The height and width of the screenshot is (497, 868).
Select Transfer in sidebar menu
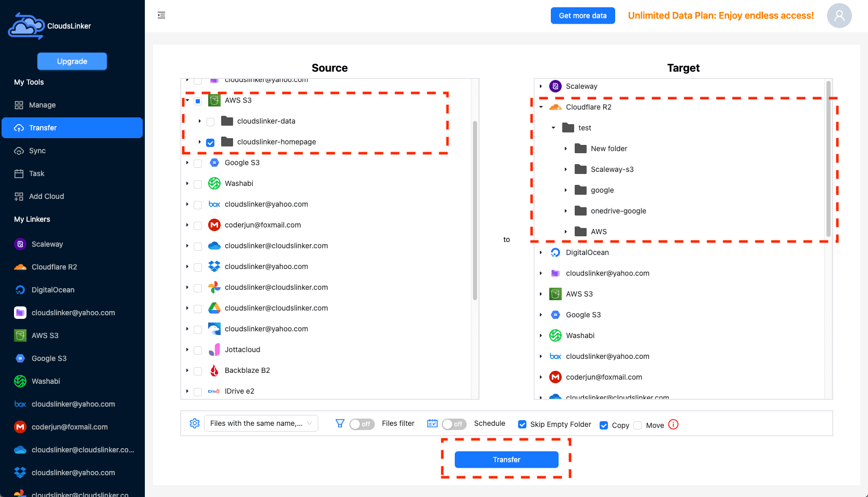pyautogui.click(x=72, y=128)
